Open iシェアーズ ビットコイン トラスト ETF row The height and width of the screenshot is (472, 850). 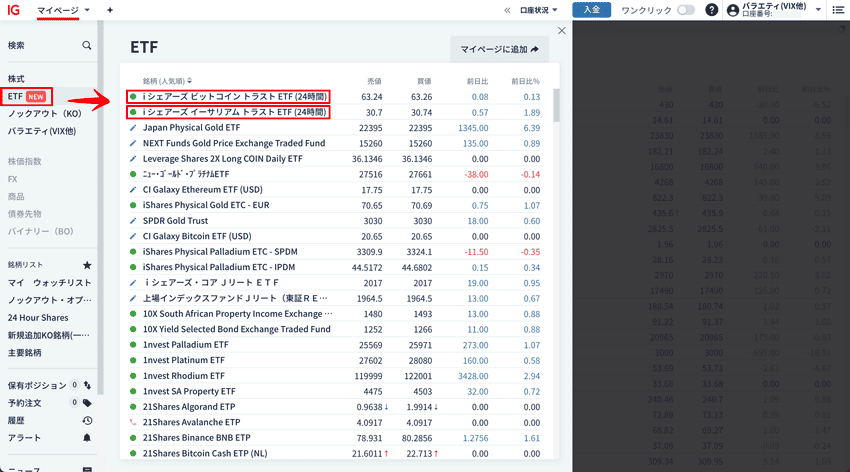[x=234, y=96]
